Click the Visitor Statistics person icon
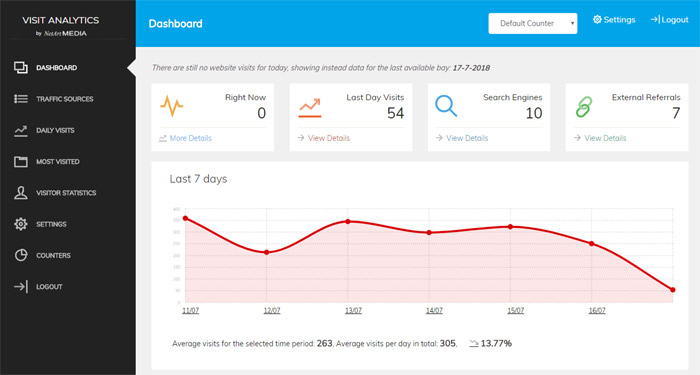Image resolution: width=700 pixels, height=375 pixels. [x=21, y=193]
